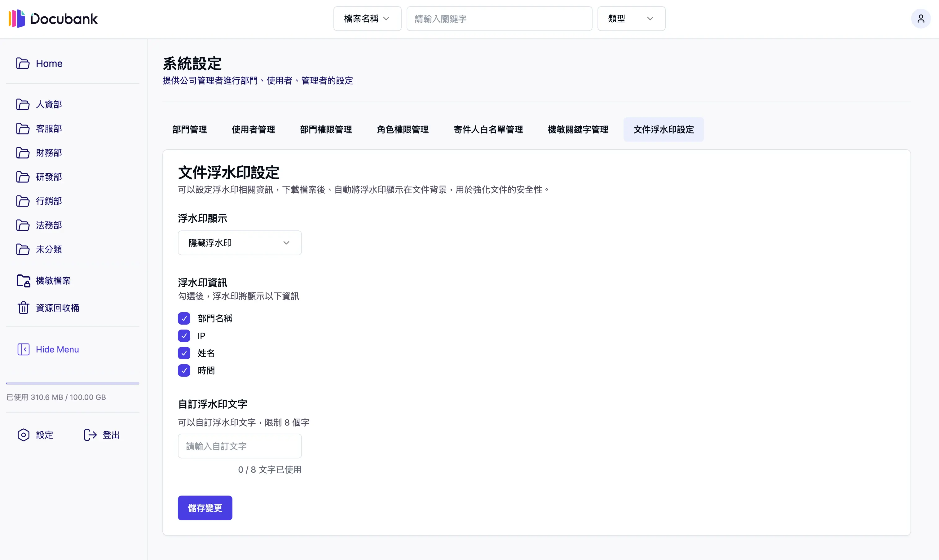This screenshot has height=560, width=939.
Task: Expand the 檔案名稱 search dropdown
Action: click(367, 19)
